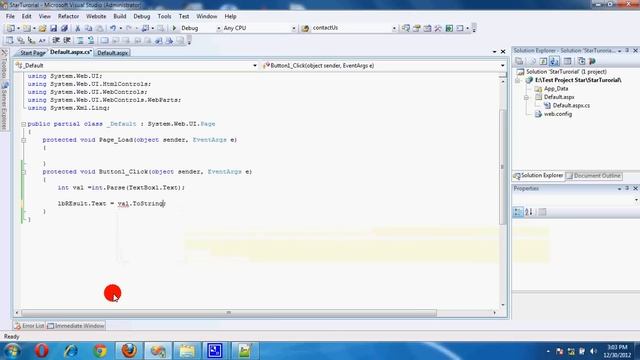Click the New Project toolbar icon

(10, 28)
